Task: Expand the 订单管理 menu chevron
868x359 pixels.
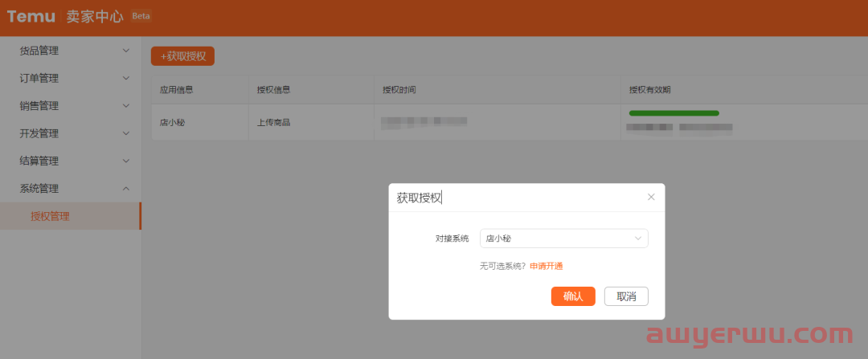Action: pos(126,78)
